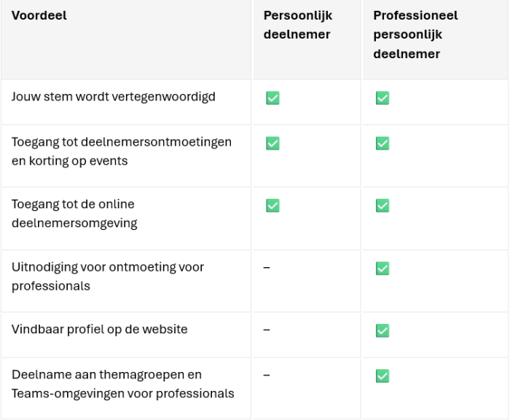
Task: Select Persoonlijk deelnemer checkmark for deelnemersontmoetingen row
Action: click(x=272, y=143)
